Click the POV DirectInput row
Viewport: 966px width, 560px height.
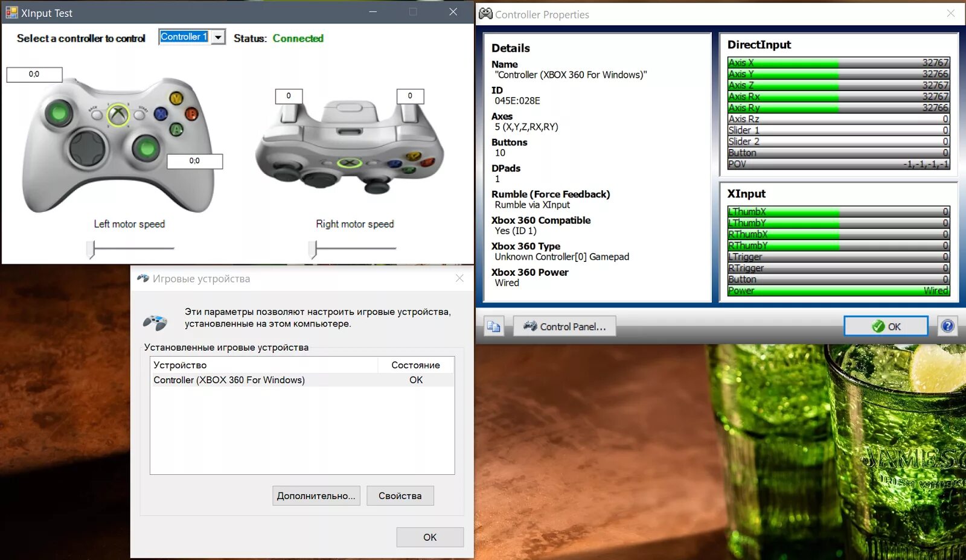point(839,164)
